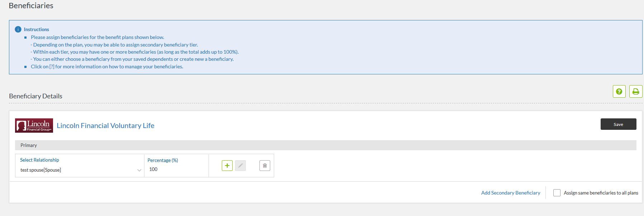Click the Instructions heading text
Image resolution: width=644 pixels, height=216 pixels.
[x=37, y=29]
